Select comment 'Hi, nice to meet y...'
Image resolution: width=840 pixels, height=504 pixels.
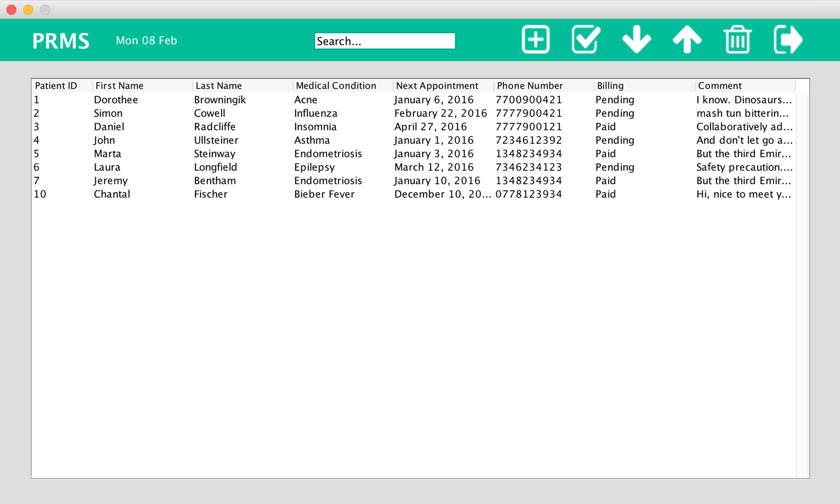(744, 194)
